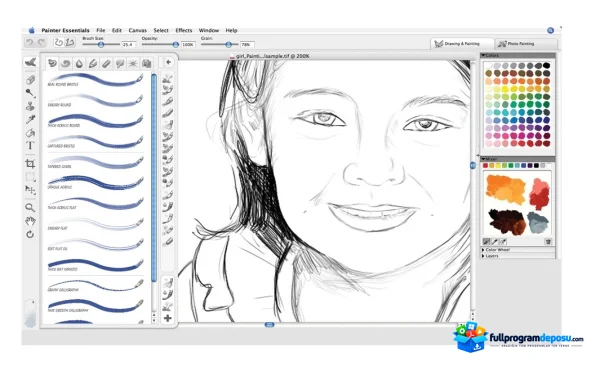The height and width of the screenshot is (375, 600).
Task: Open the Painter Essentials application menu
Action: (65, 30)
